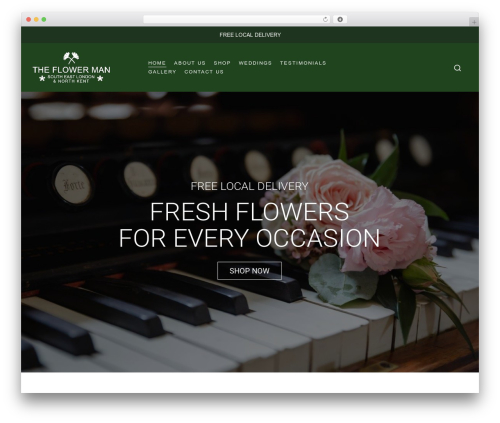
Task: Open the site search magnifier icon
Action: (457, 68)
